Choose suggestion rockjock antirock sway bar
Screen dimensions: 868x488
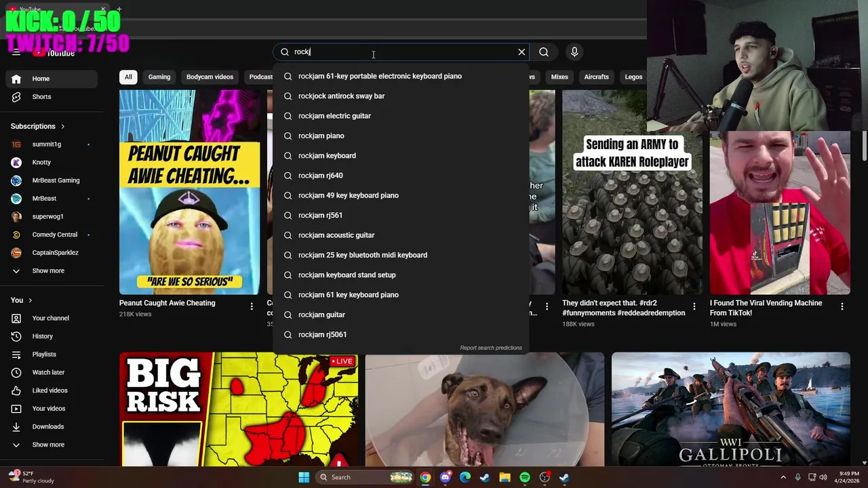click(x=401, y=96)
